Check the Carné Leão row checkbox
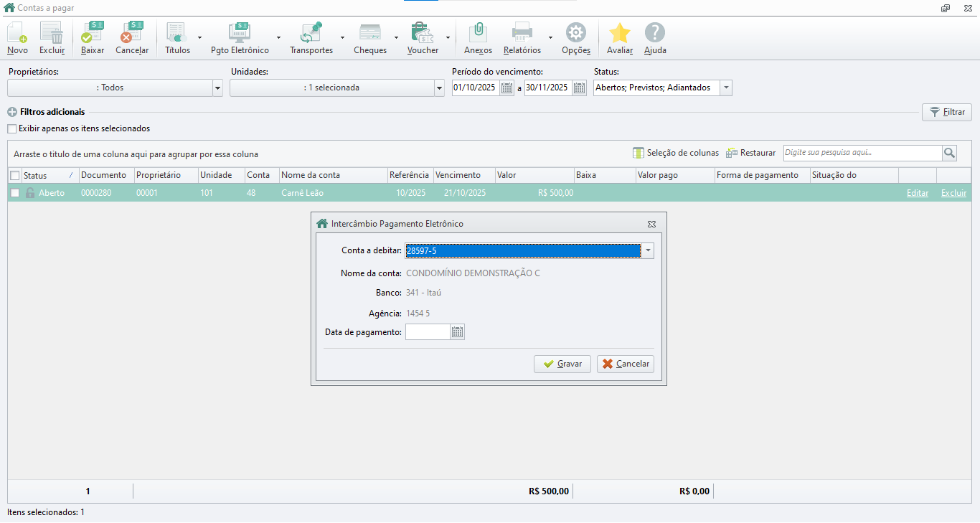 15,193
